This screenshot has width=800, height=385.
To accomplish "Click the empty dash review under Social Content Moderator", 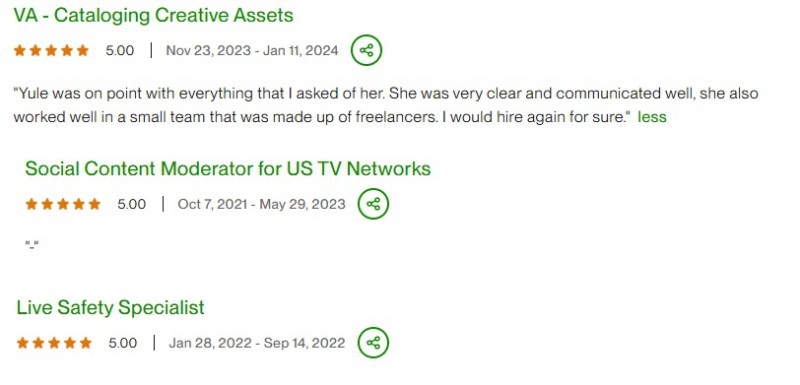I will [x=32, y=245].
